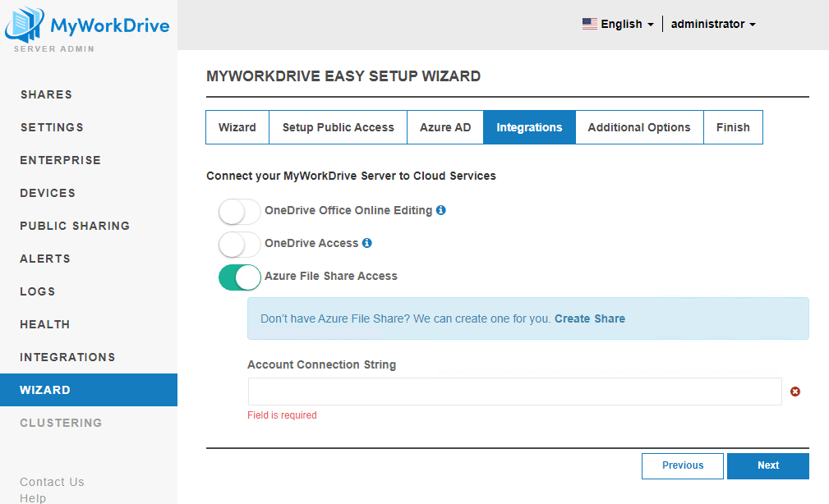The height and width of the screenshot is (504, 829).
Task: Click the Next button
Action: coord(768,465)
